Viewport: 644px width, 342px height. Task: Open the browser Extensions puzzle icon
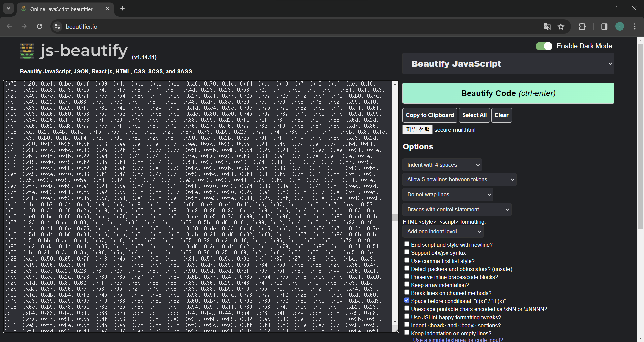tap(582, 26)
